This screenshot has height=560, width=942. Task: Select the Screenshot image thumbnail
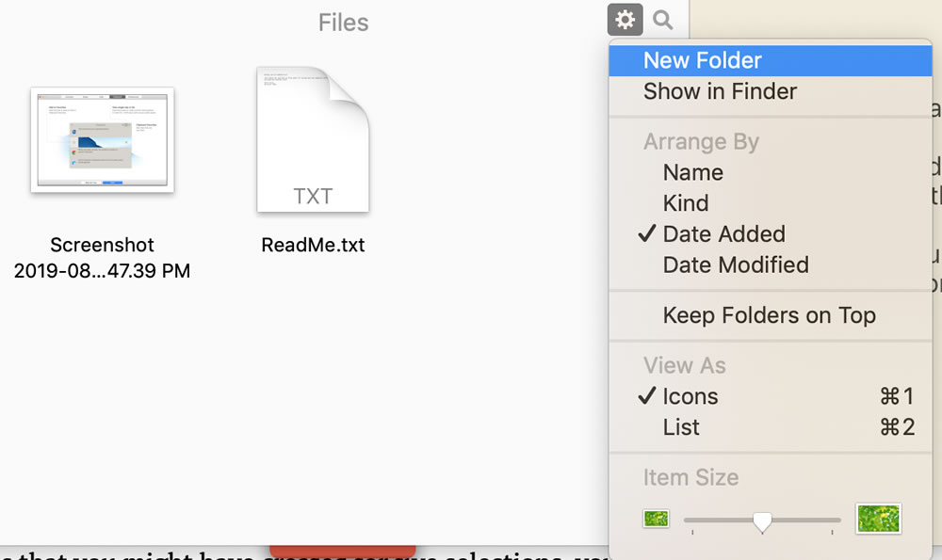click(102, 140)
